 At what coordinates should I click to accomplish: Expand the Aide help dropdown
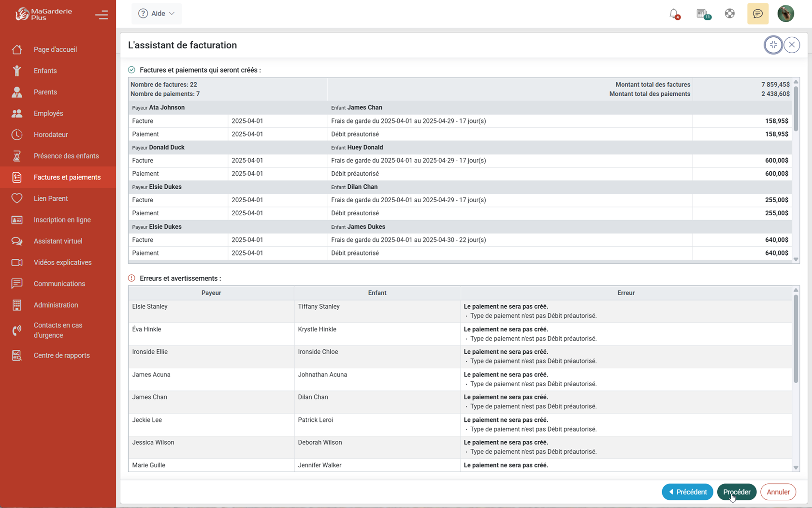(157, 14)
